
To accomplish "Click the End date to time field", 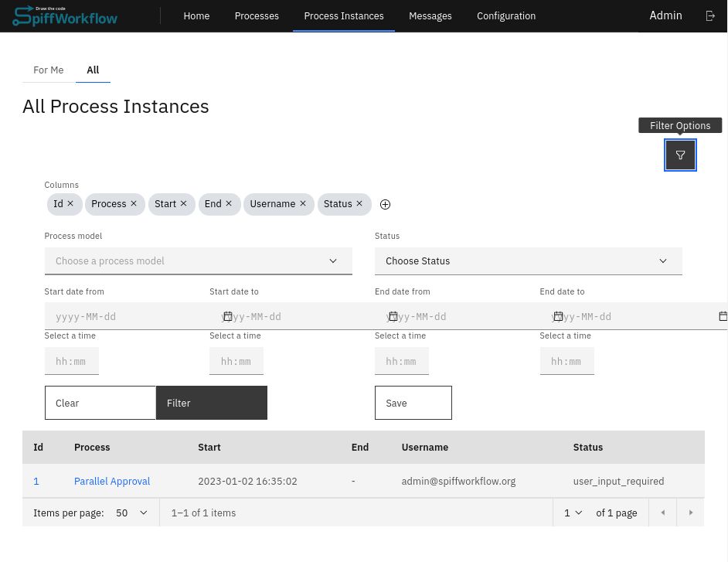I will click(567, 361).
